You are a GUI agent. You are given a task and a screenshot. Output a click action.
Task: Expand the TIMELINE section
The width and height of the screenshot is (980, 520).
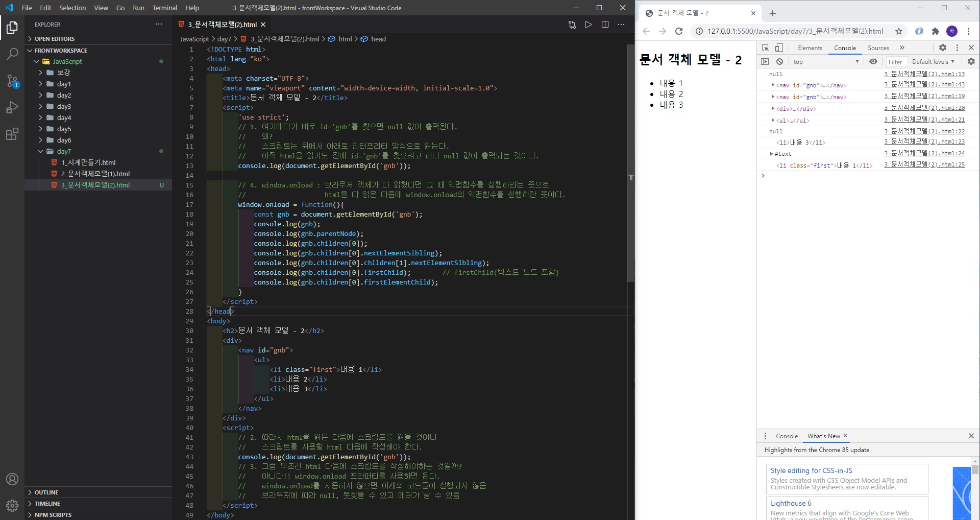click(x=99, y=504)
